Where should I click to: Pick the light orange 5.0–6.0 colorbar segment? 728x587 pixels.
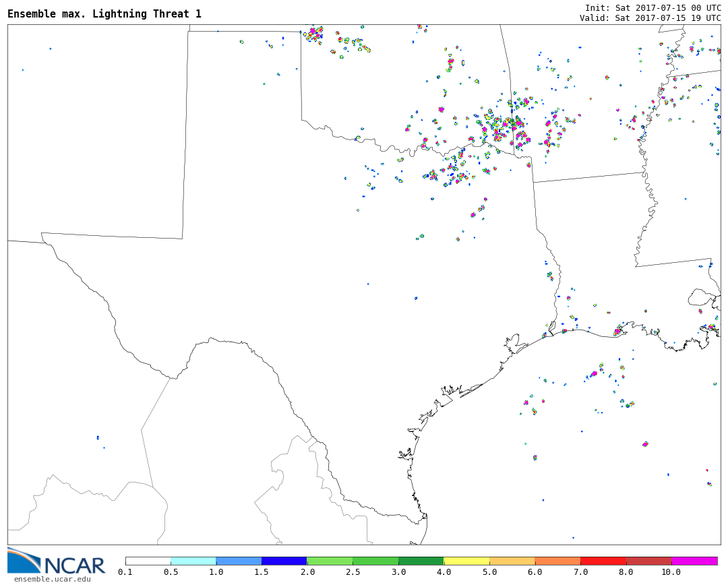coord(512,561)
